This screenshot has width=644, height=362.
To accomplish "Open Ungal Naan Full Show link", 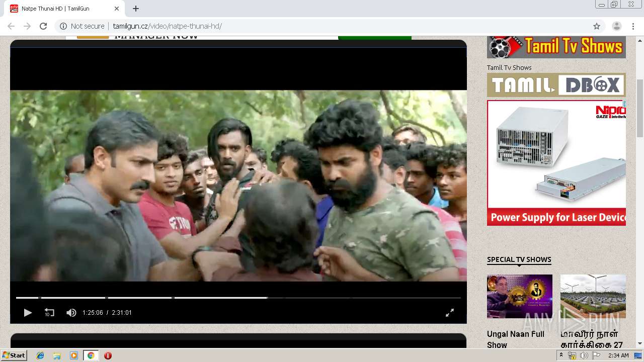I will (516, 339).
